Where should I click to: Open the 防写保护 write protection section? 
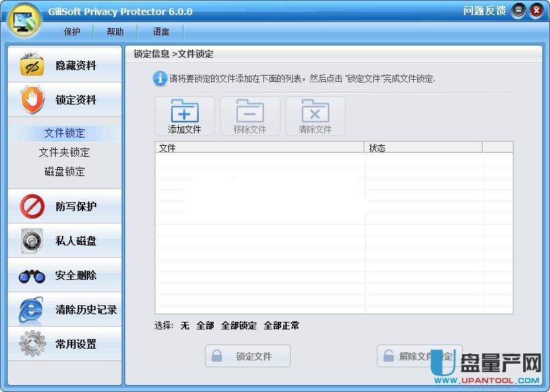tap(65, 206)
